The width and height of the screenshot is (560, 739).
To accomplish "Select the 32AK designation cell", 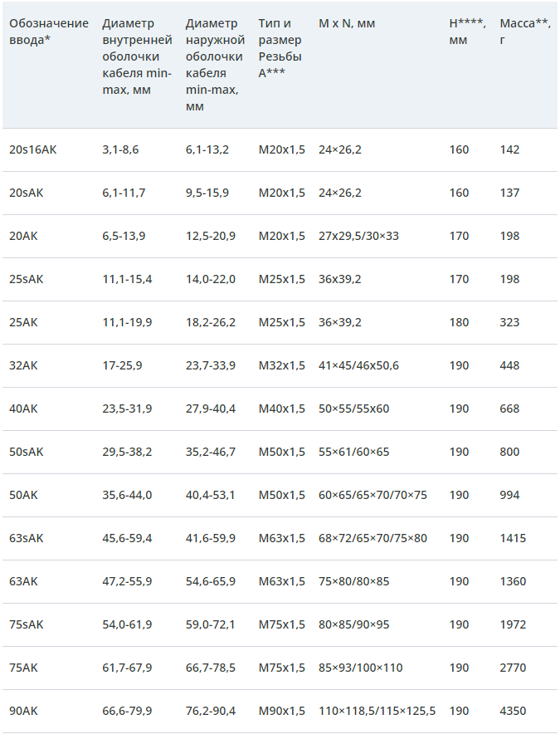I will (23, 365).
